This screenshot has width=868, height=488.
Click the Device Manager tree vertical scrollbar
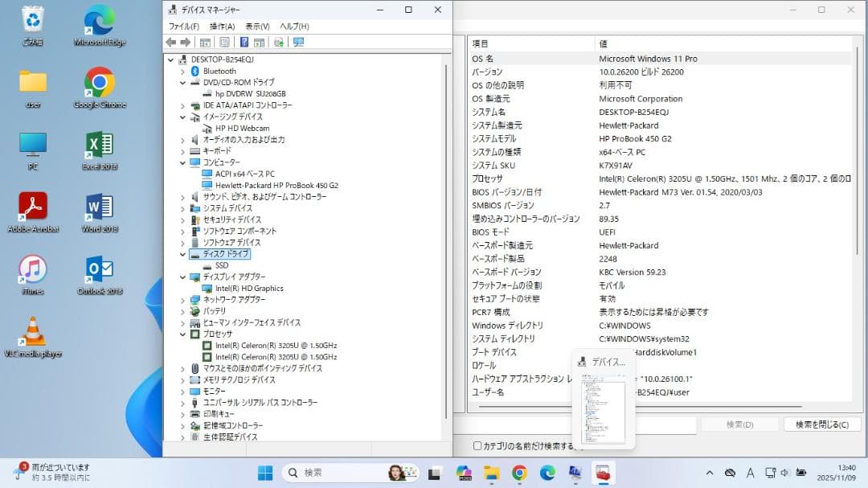tap(446, 241)
